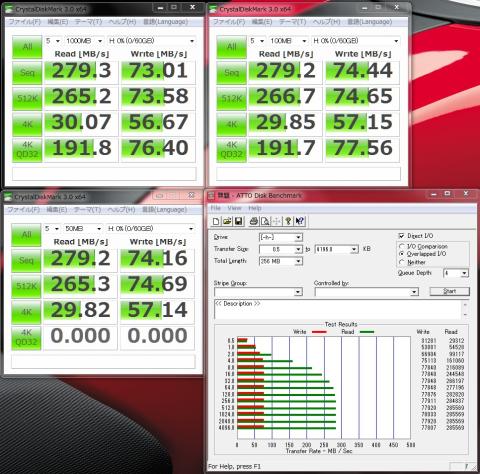Click app icon of 1000MB CrystalDiskMark window

click(x=9, y=10)
